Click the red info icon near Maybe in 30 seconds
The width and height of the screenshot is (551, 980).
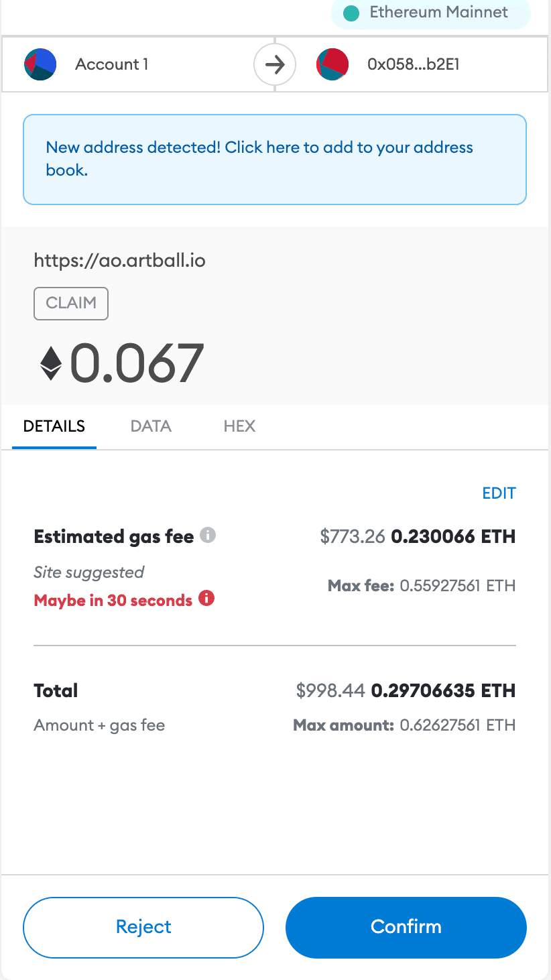coord(207,599)
